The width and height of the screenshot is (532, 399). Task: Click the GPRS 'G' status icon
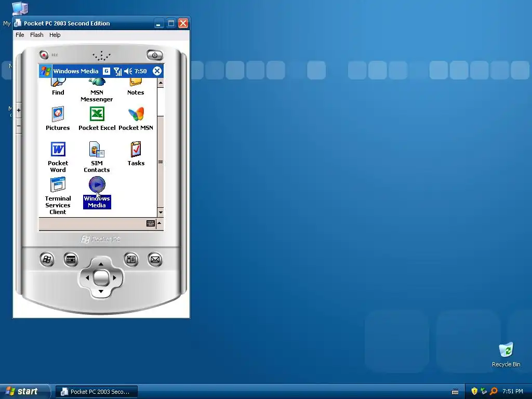coord(106,71)
